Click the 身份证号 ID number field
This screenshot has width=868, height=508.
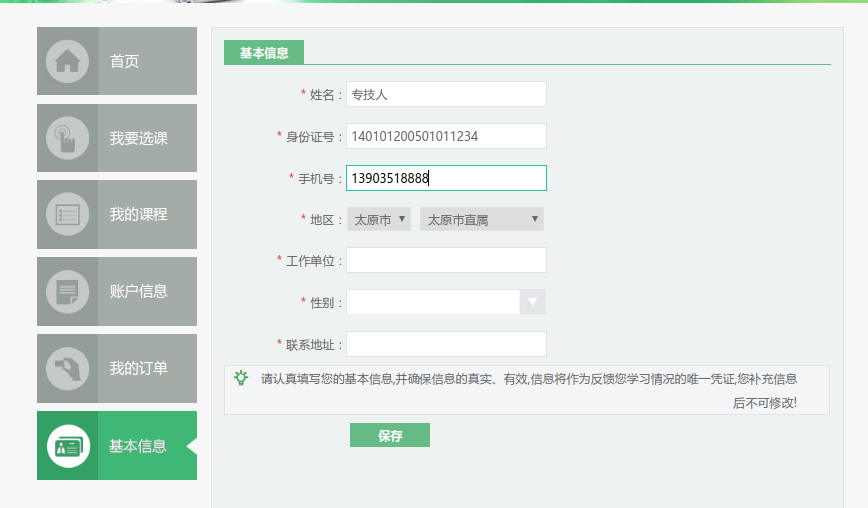click(446, 136)
